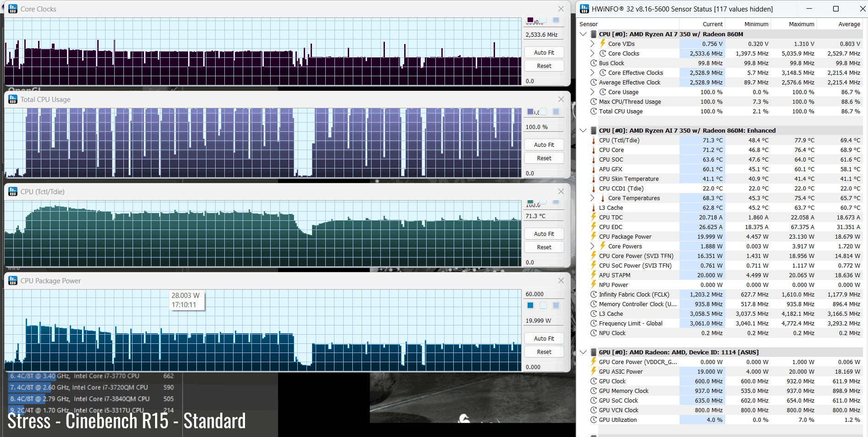Click the HWiNFO icon in Total CPU Usage window
The width and height of the screenshot is (868, 437).
(13, 99)
